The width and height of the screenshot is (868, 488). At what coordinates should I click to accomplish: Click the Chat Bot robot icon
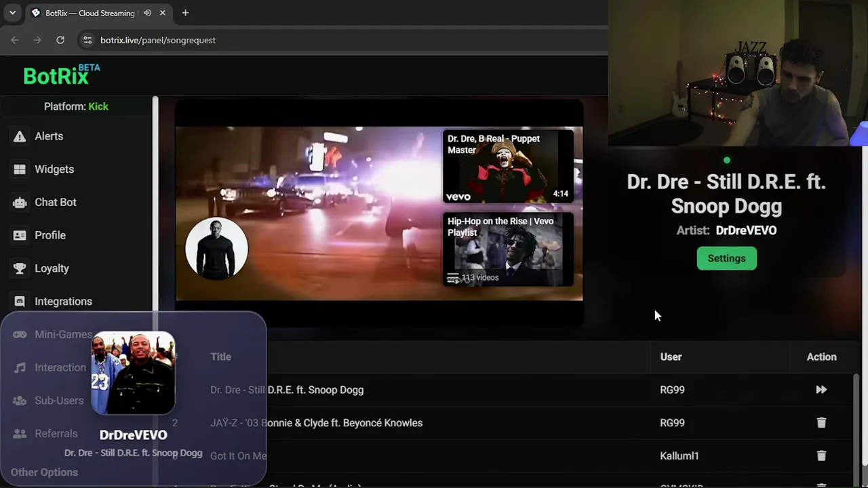click(20, 202)
